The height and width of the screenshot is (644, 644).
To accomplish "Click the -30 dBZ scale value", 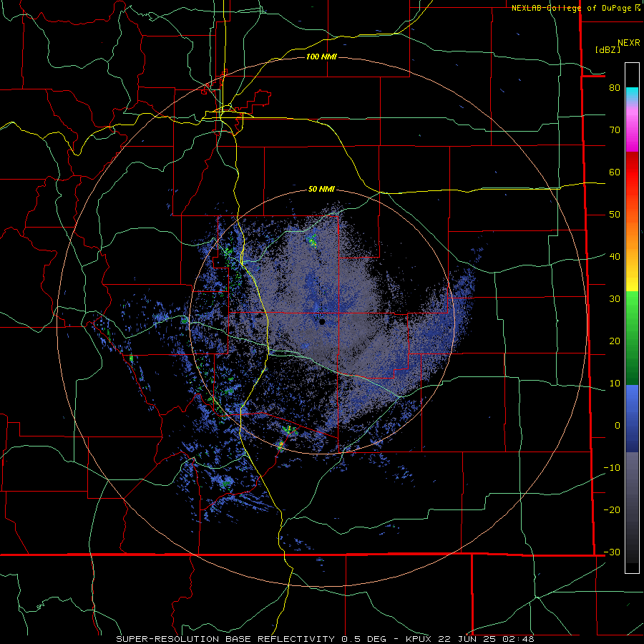I will tap(612, 552).
